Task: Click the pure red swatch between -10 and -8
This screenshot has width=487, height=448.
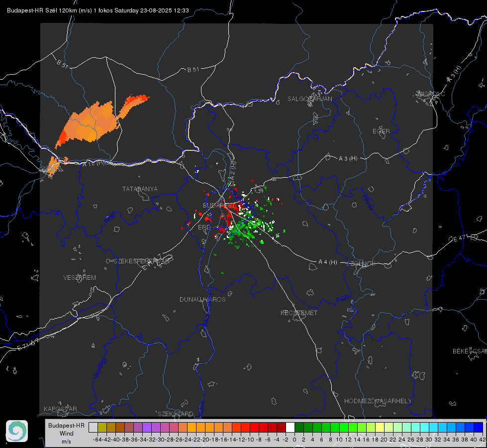Action: (x=254, y=427)
